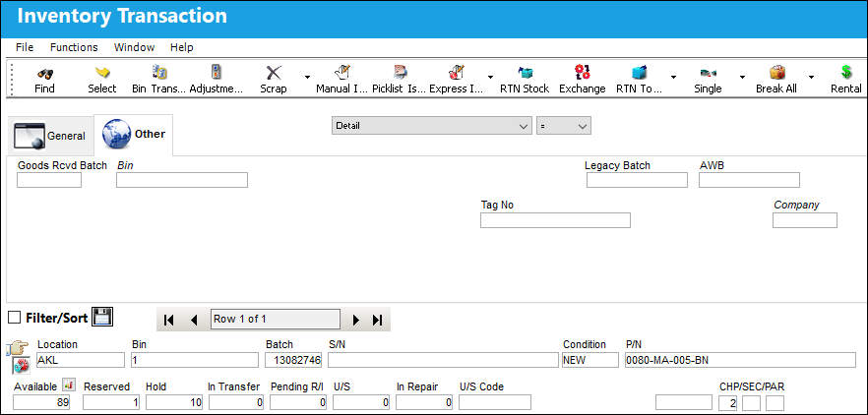This screenshot has height=415, width=868.
Task: Click the Row 1 of 1 box
Action: [x=276, y=320]
